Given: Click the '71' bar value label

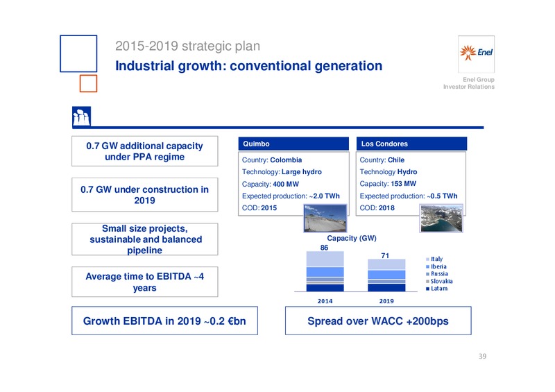Looking at the screenshot, I should [386, 255].
